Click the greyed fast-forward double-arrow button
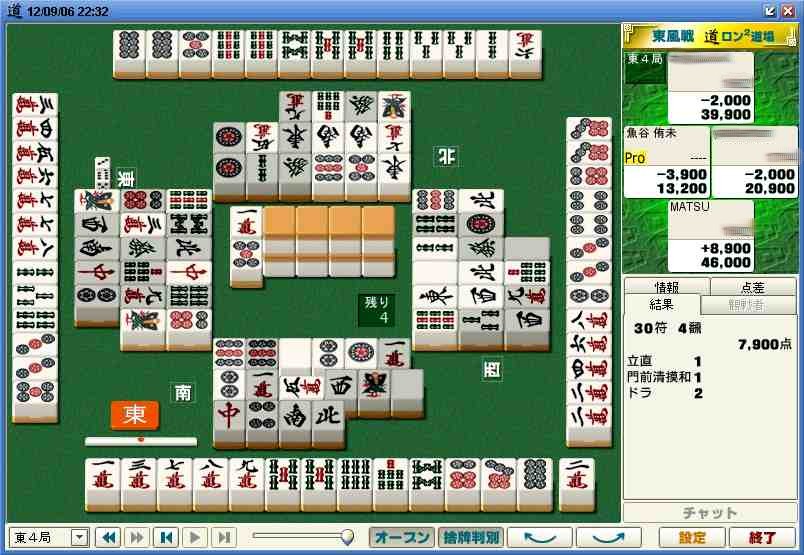Viewport: 804px width, 555px height. (x=137, y=538)
